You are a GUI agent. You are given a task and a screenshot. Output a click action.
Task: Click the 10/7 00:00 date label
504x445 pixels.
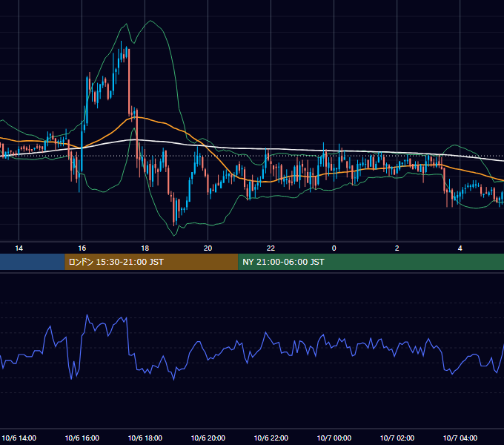coord(334,438)
